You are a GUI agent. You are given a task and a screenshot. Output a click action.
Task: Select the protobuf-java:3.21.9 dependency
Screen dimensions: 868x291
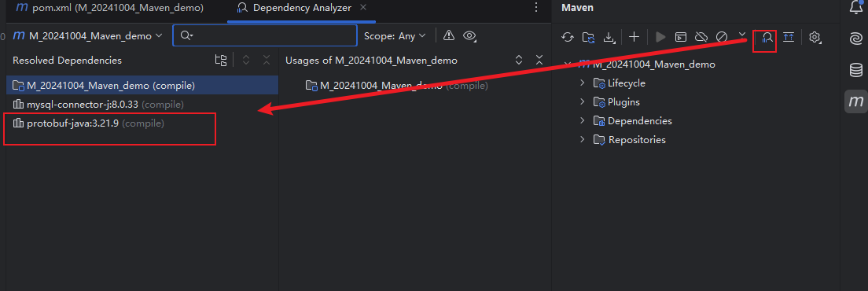click(x=142, y=123)
